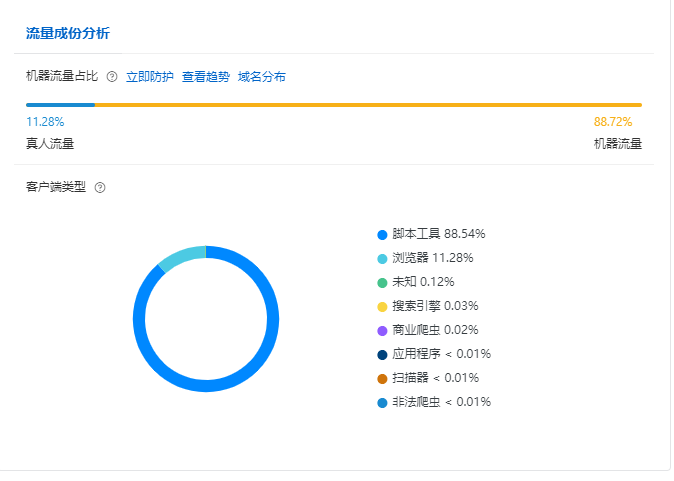Open the 立即防护 link
Image resolution: width=674 pixels, height=481 pixels.
[150, 77]
